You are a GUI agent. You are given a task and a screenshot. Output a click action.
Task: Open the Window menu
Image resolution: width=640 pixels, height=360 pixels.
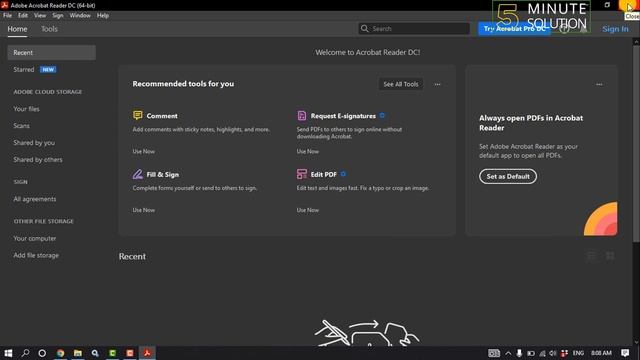click(x=80, y=16)
